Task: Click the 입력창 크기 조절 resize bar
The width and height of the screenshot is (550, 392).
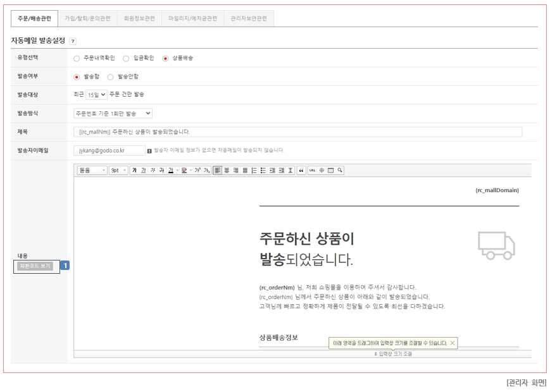Action: tap(392, 353)
